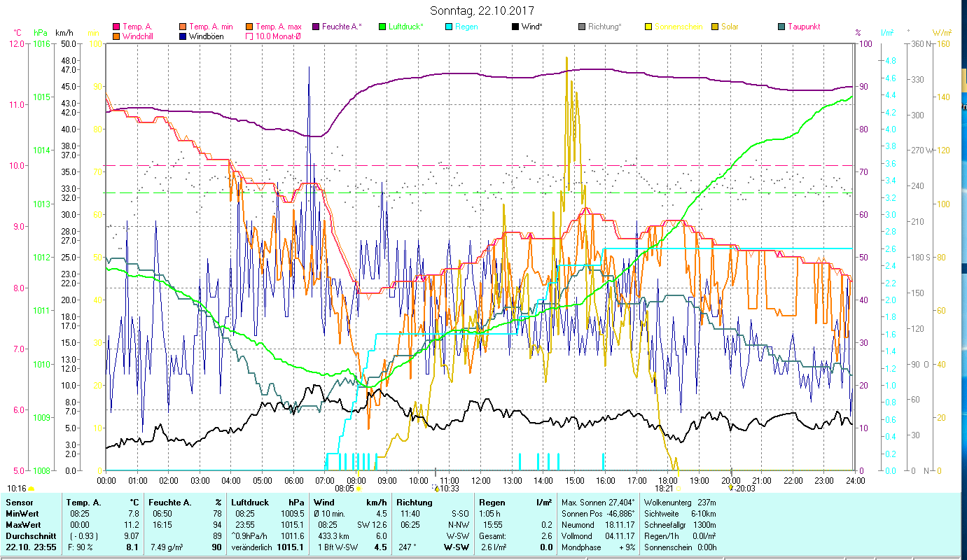Click the "7.49 g/m³" humidity value

tap(167, 547)
